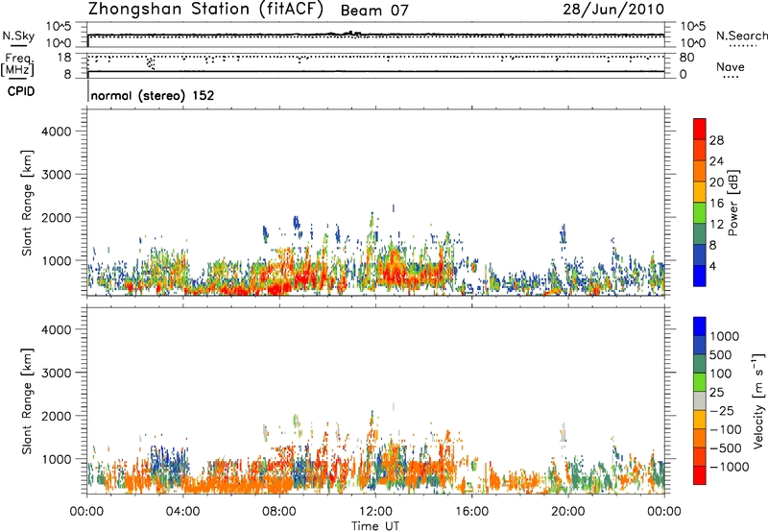Click the 'CPID' label

[x=21, y=91]
